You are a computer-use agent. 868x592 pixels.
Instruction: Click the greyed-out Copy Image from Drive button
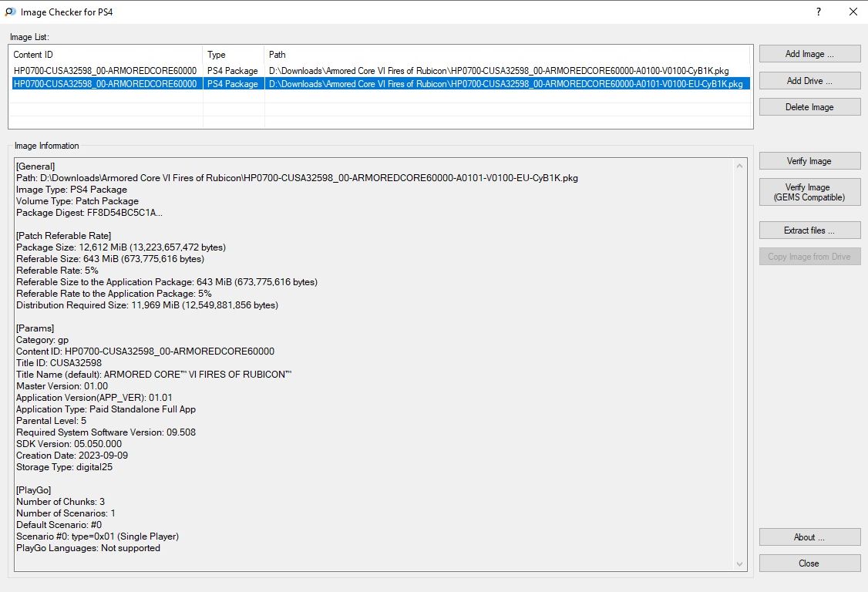pyautogui.click(x=809, y=257)
